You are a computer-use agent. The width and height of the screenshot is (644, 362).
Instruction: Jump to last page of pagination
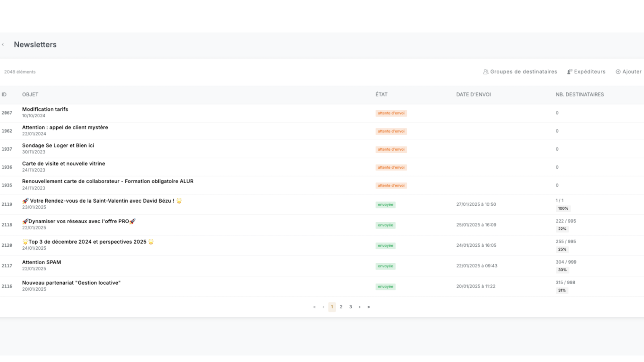[369, 307]
